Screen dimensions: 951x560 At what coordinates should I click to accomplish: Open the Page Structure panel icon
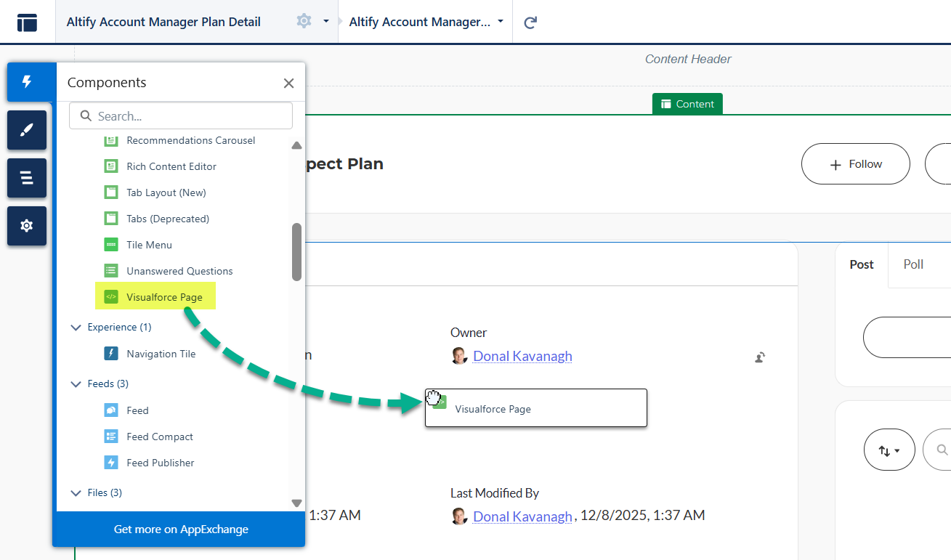coord(27,178)
